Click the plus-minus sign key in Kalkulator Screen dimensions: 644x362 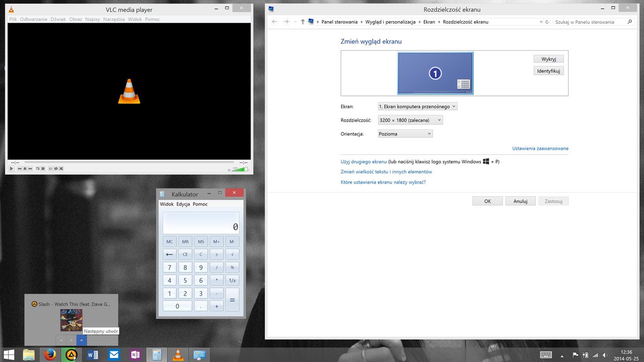click(216, 254)
